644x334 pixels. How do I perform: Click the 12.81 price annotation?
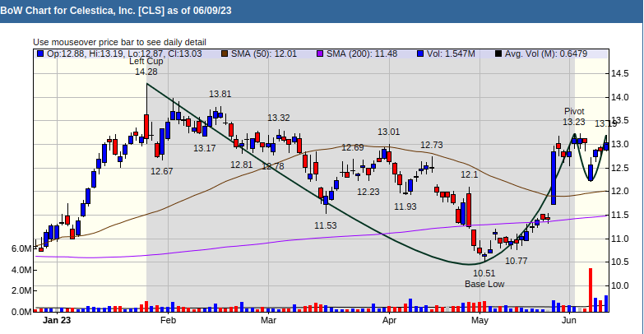[x=242, y=165]
